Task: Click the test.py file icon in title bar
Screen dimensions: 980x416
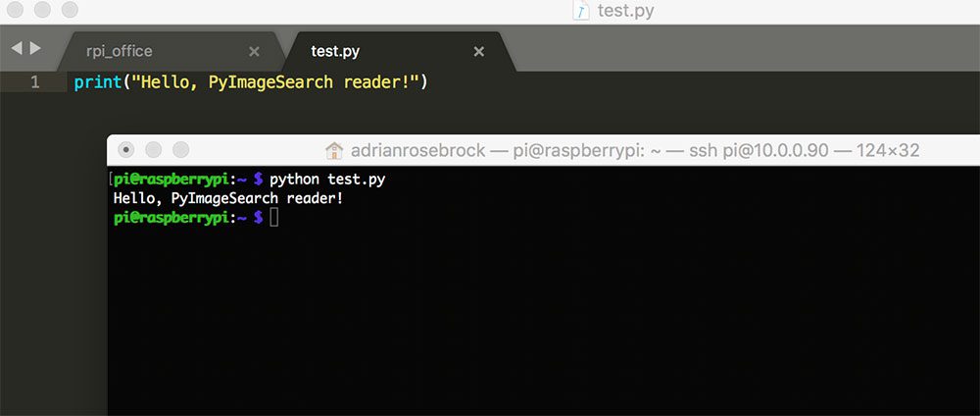Action: coord(581,11)
